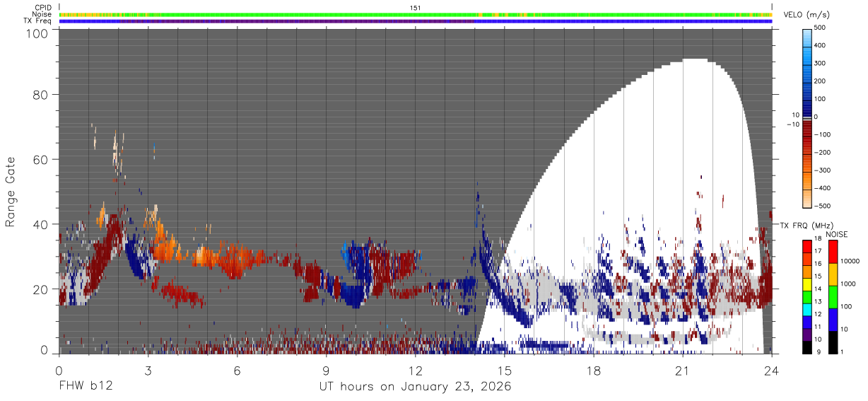Click the cyan 12–13 MHz swatch in TX FRQ legend
Image resolution: width=868 pixels, height=401 pixels.
[807, 308]
